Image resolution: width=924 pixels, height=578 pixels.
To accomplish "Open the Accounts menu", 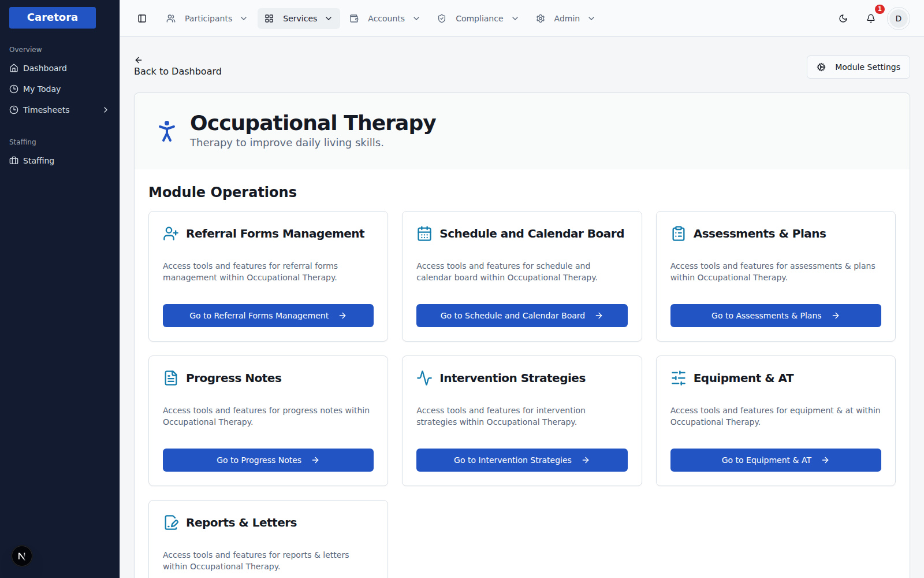I will click(385, 18).
